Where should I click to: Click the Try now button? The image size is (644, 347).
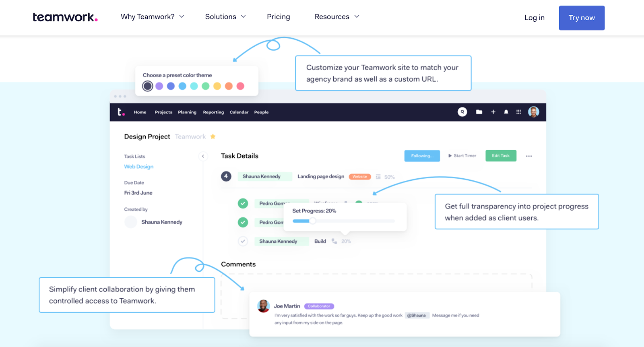point(582,18)
